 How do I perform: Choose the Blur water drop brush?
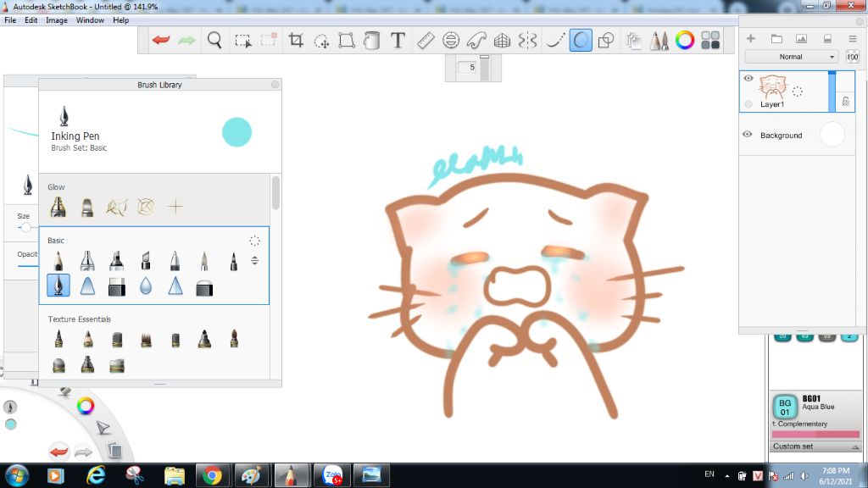(x=146, y=286)
